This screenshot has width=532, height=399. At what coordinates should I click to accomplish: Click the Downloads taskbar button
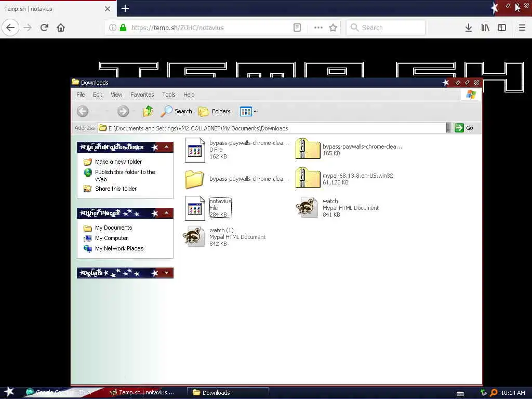(x=228, y=392)
